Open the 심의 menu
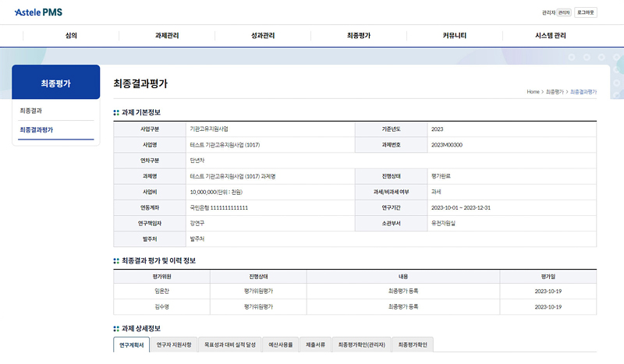Viewport: 624px width, 364px height. click(x=71, y=36)
